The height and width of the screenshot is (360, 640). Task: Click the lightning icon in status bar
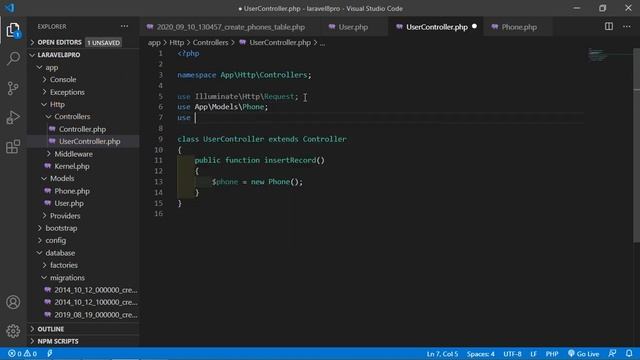click(x=50, y=353)
